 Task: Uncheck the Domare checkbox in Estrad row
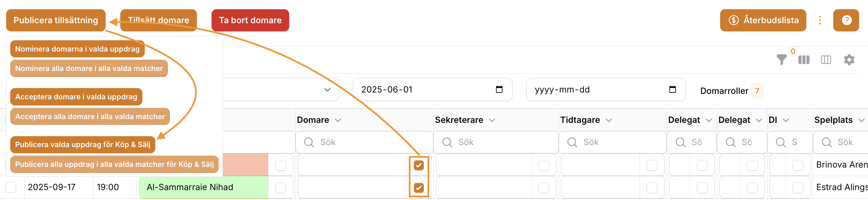click(x=419, y=188)
